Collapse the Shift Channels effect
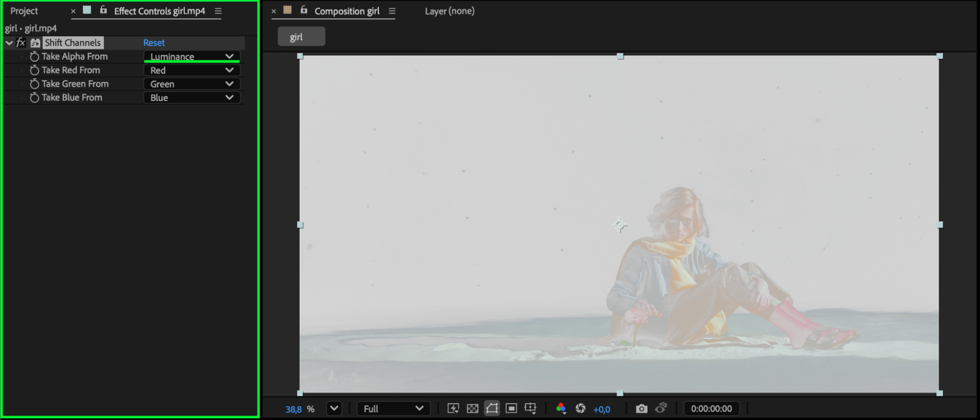This screenshot has width=980, height=420. click(9, 43)
